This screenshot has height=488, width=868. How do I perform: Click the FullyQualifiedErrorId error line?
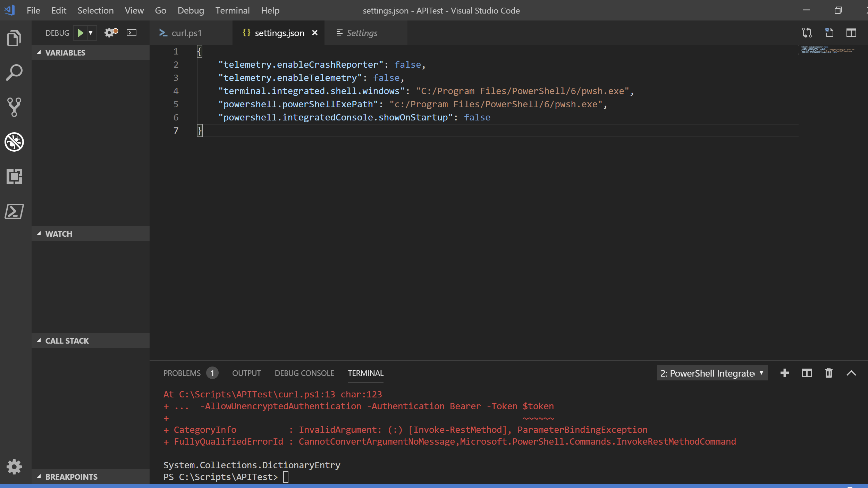pyautogui.click(x=449, y=441)
